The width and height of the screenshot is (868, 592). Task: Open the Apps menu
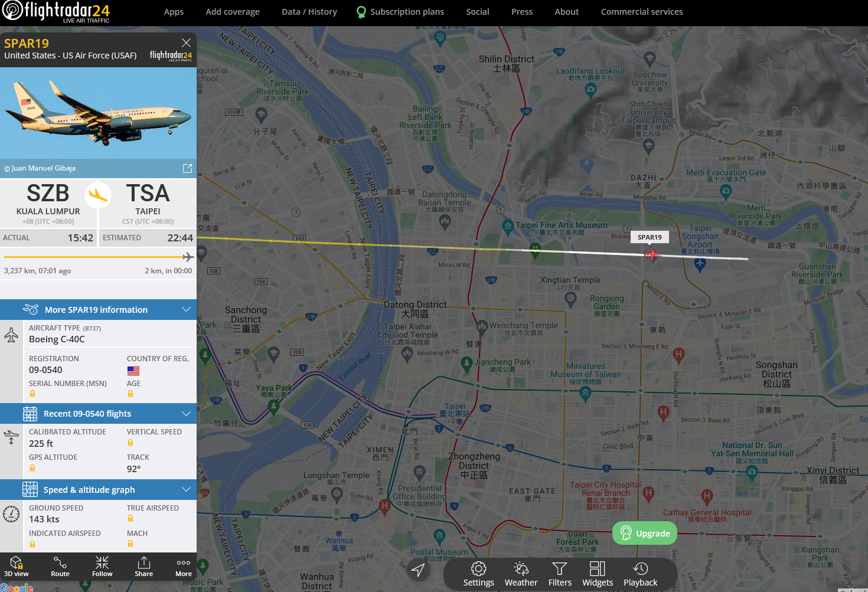[174, 12]
